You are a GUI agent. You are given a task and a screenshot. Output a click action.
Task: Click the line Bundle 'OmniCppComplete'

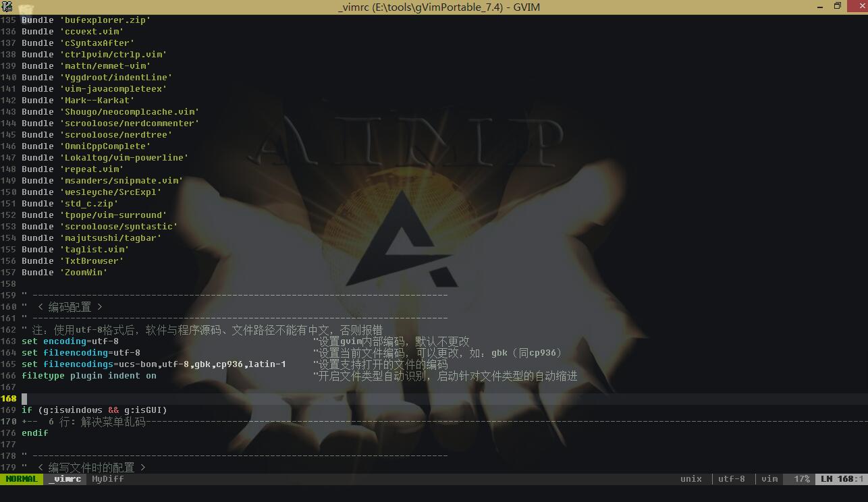pyautogui.click(x=86, y=146)
